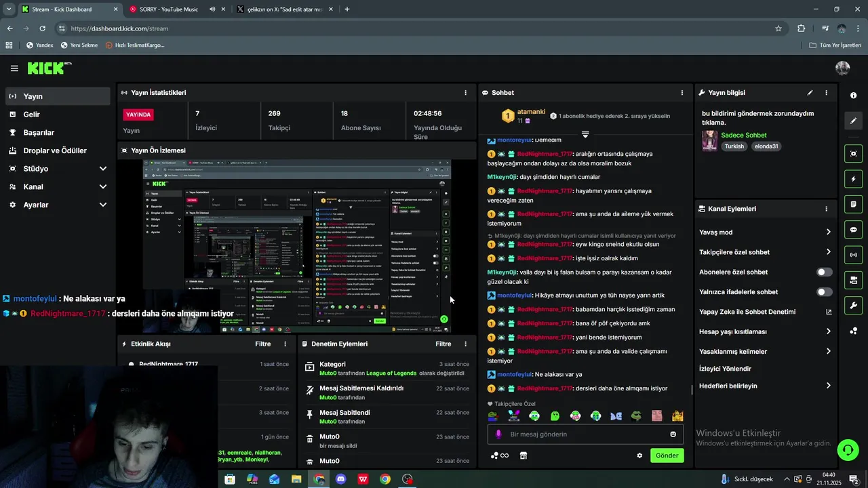
Task: Open Hedefleri belirleyin options arrow
Action: tap(828, 386)
